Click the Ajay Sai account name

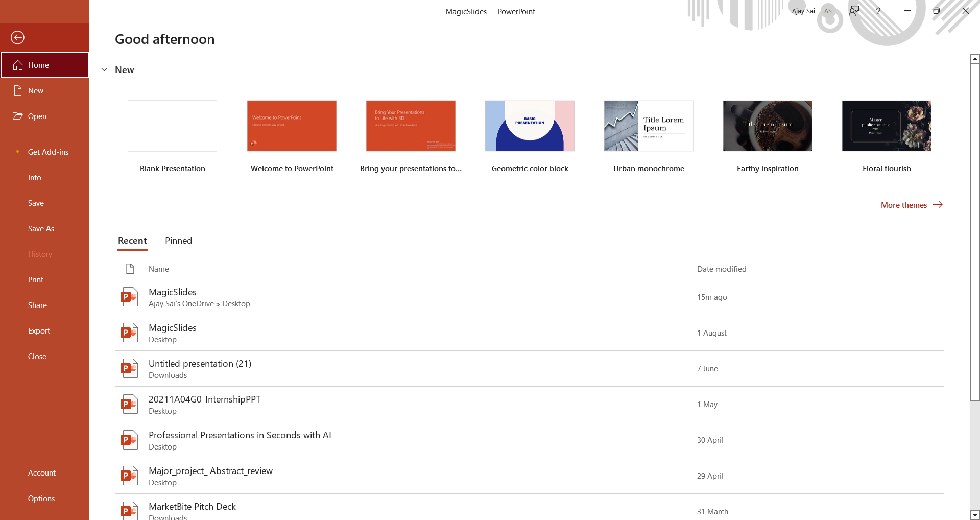pos(803,11)
